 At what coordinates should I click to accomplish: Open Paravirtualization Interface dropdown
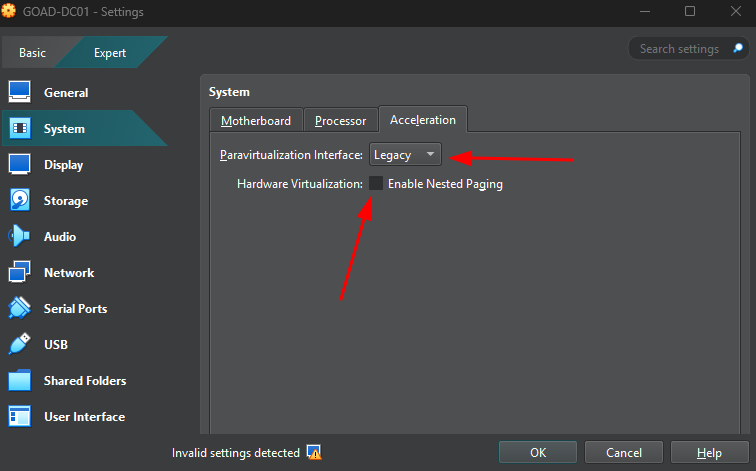[x=405, y=154]
